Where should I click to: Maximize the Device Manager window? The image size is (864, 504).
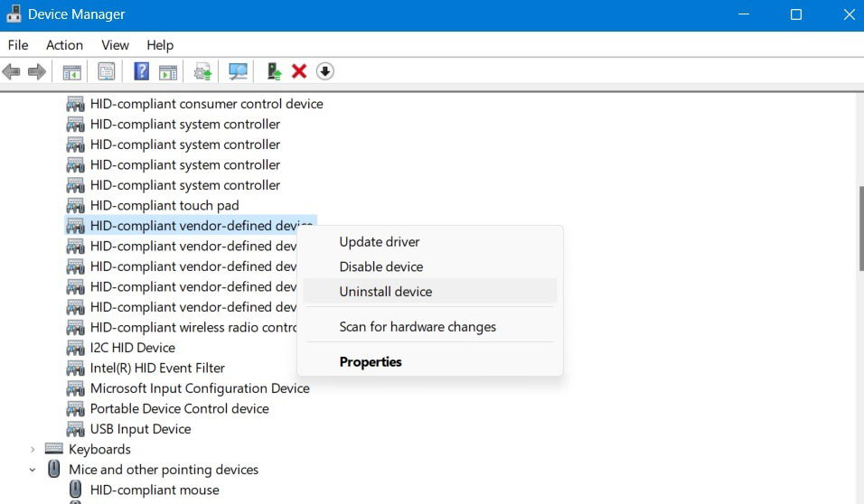(796, 14)
